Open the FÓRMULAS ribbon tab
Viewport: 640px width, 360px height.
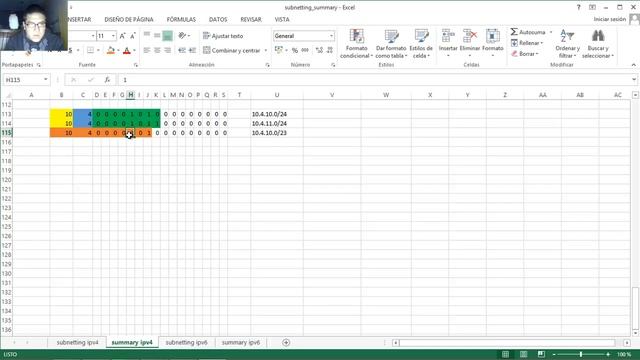point(181,19)
